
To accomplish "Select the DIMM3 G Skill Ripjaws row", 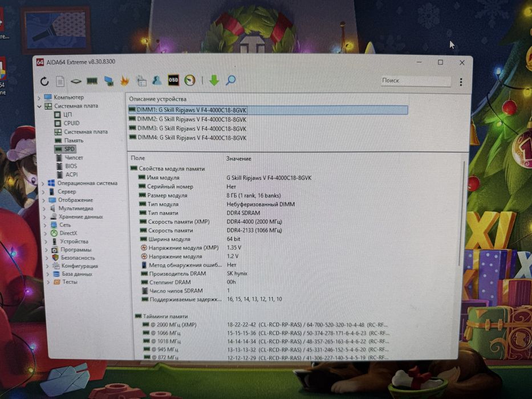I will click(188, 129).
